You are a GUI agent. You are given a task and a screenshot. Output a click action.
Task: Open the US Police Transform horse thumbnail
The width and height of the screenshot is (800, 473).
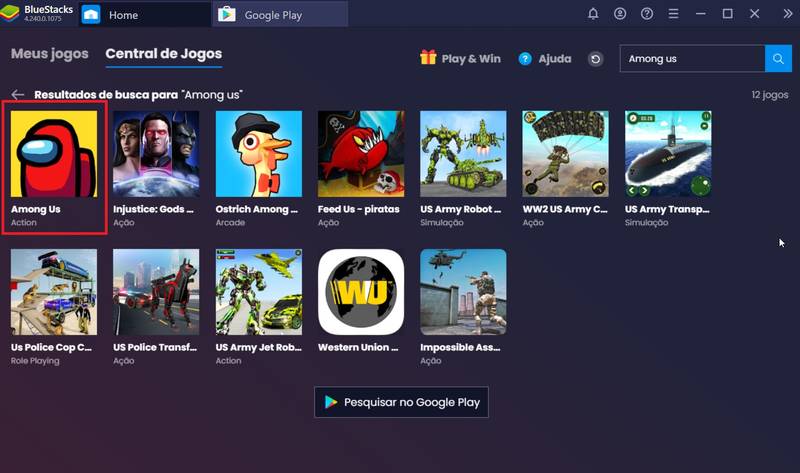(156, 292)
